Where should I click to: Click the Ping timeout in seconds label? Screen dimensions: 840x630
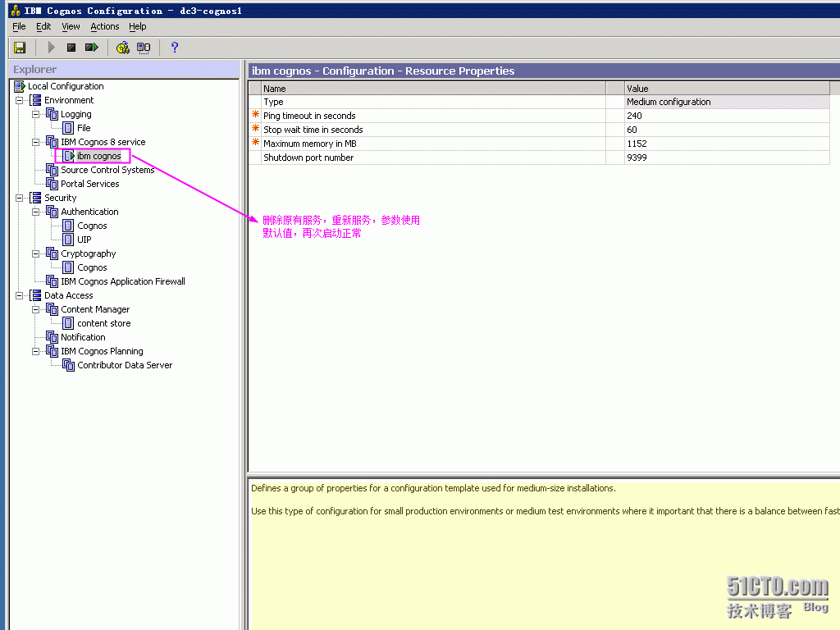click(x=309, y=116)
